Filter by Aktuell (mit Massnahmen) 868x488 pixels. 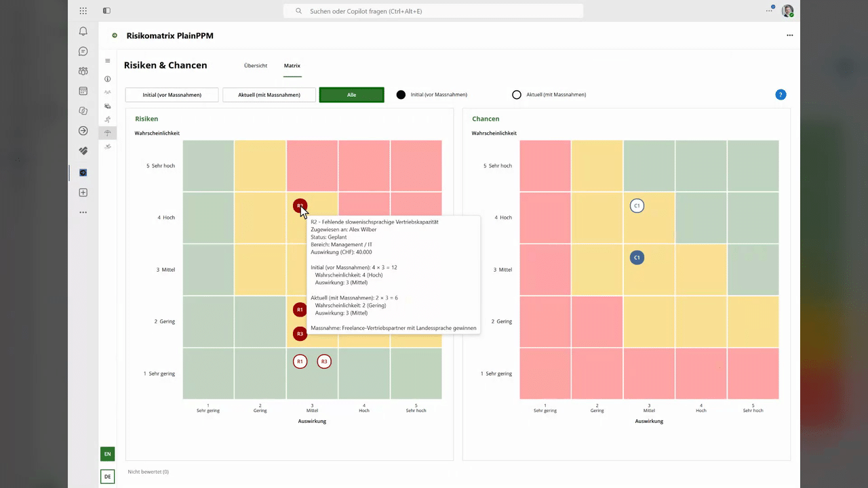click(269, 95)
